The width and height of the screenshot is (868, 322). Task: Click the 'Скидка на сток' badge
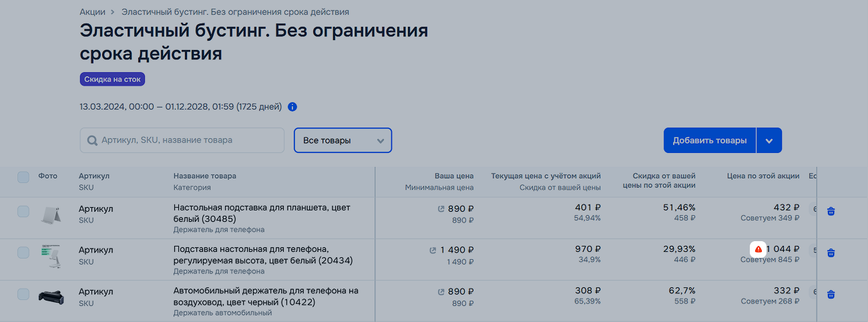click(113, 79)
